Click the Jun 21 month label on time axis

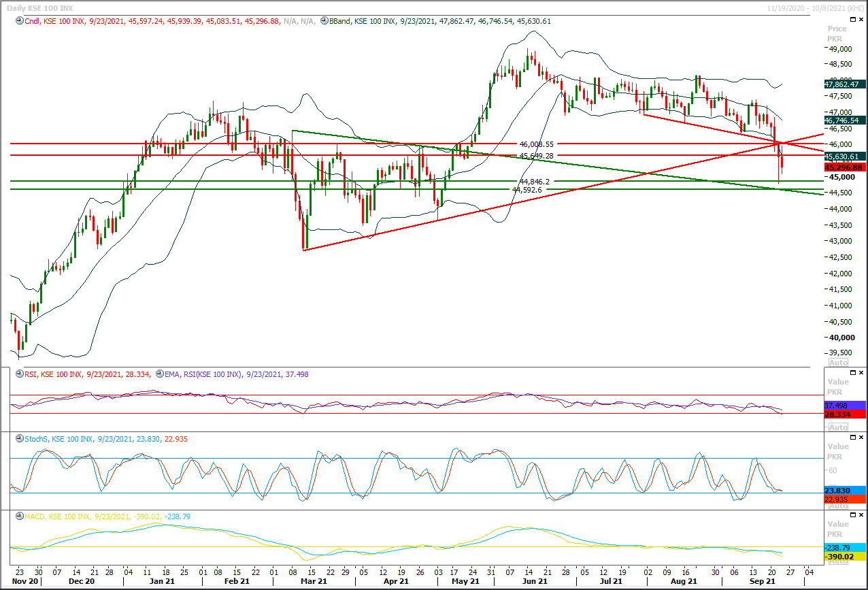(535, 582)
